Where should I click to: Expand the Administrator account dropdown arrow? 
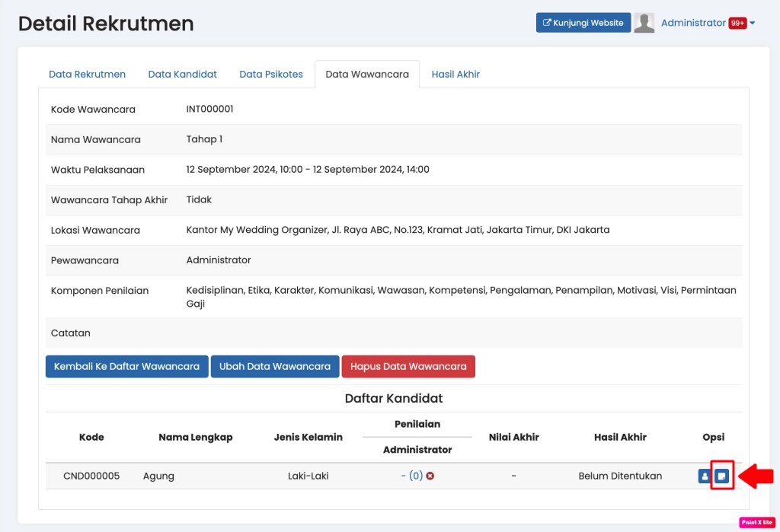click(753, 24)
